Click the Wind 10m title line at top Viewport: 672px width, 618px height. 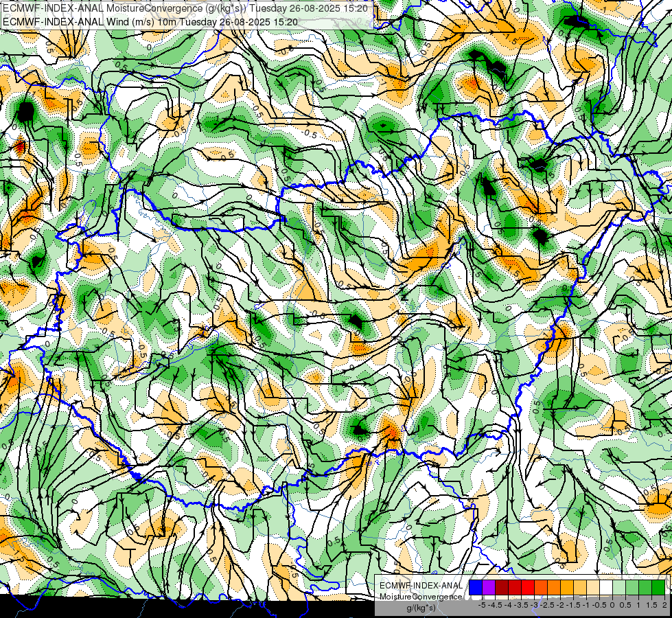[x=150, y=21]
